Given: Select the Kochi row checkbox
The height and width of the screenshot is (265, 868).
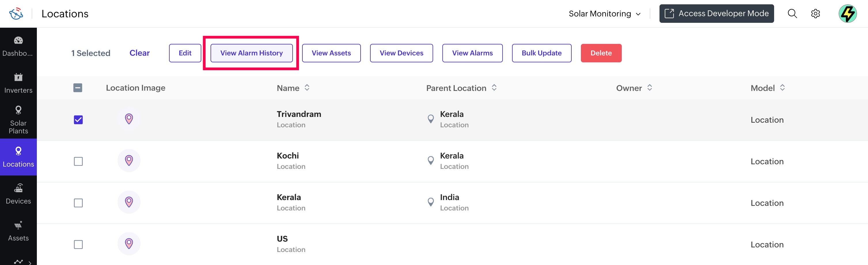Looking at the screenshot, I should click(x=78, y=161).
